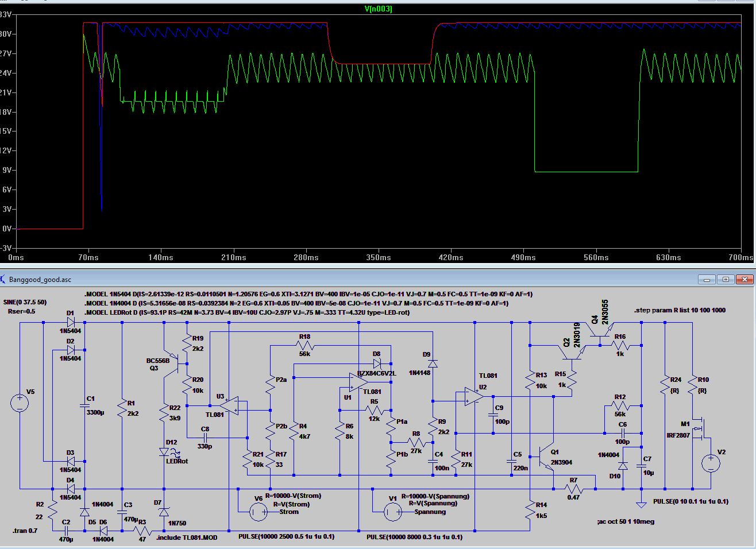Click the Rser=0.5 label
756x549 pixels.
22,312
